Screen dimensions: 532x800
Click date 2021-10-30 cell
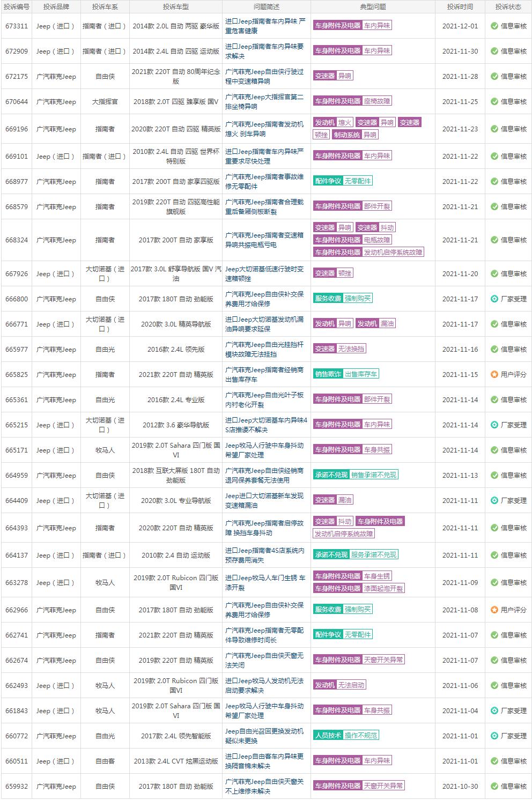coord(460,786)
